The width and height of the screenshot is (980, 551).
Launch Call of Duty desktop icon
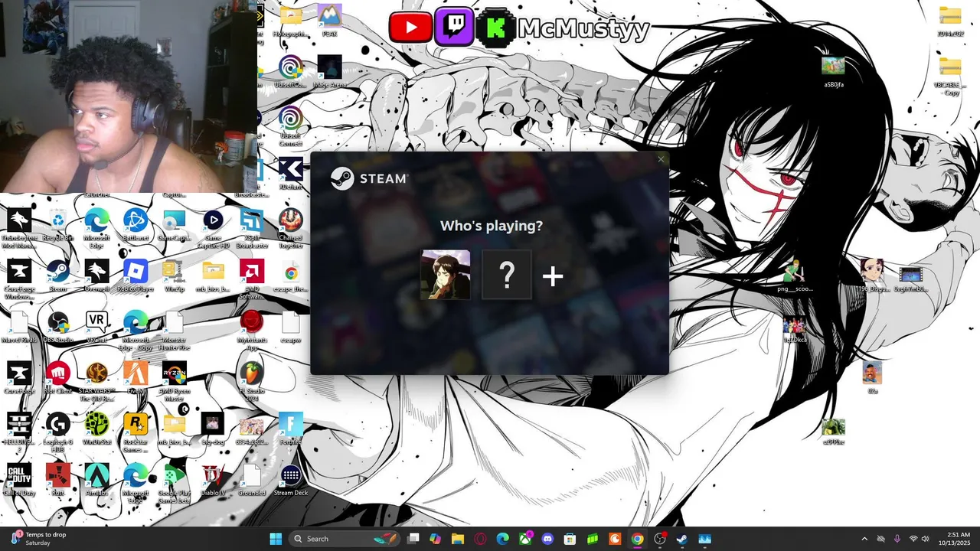[19, 481]
